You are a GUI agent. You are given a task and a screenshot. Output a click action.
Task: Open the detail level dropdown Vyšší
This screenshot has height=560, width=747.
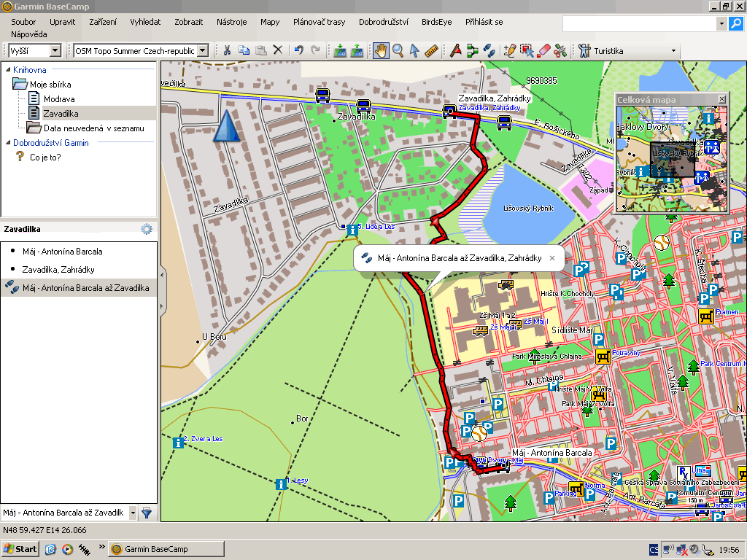point(55,51)
